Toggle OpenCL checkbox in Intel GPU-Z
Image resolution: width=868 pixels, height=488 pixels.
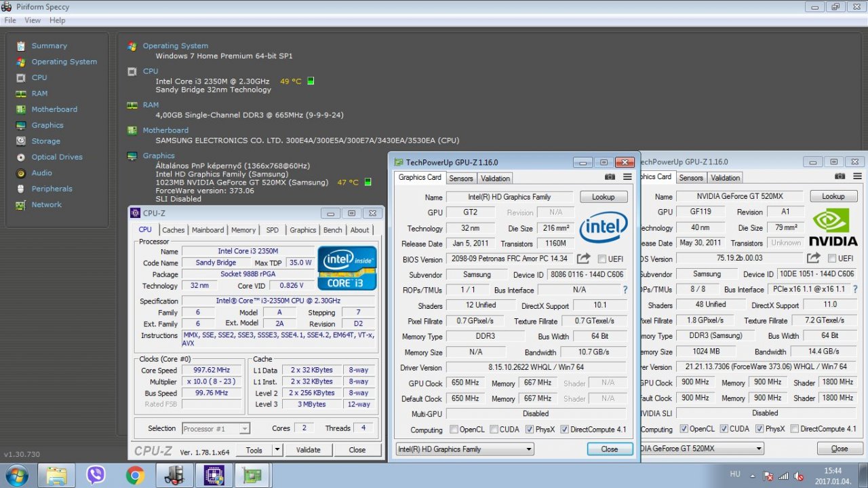pos(454,430)
